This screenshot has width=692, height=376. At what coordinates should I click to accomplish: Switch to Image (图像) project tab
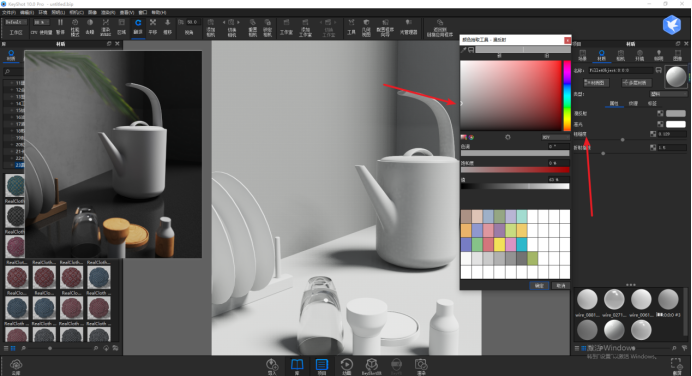click(677, 55)
